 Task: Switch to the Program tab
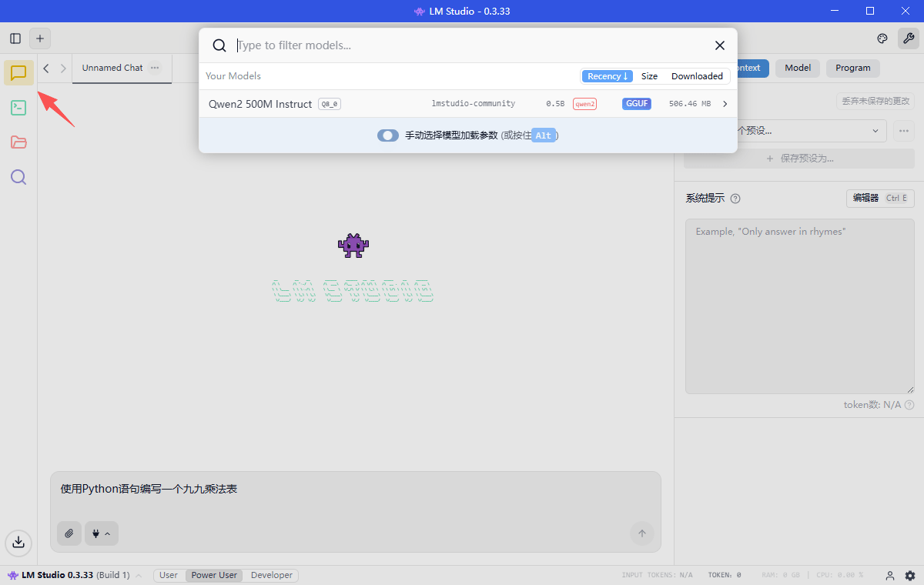tap(852, 68)
